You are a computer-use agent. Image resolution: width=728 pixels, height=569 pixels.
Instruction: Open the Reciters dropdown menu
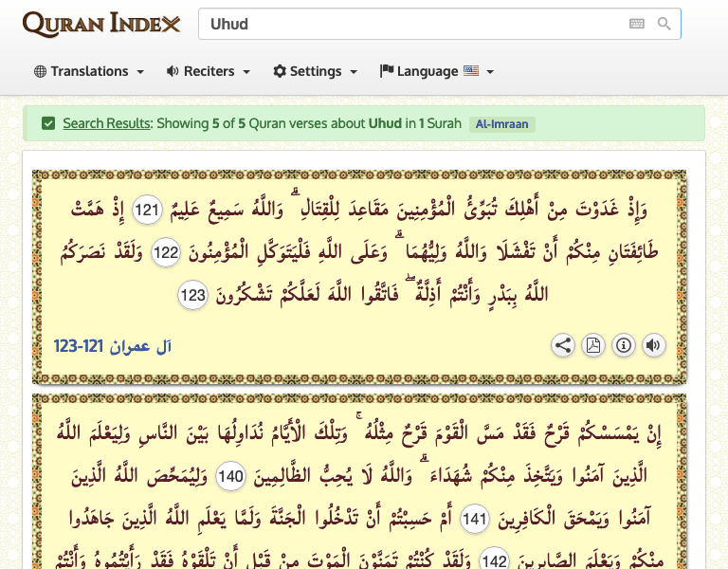coord(209,71)
